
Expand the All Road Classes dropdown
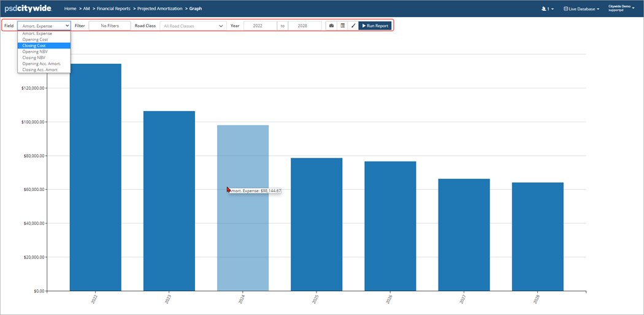193,26
